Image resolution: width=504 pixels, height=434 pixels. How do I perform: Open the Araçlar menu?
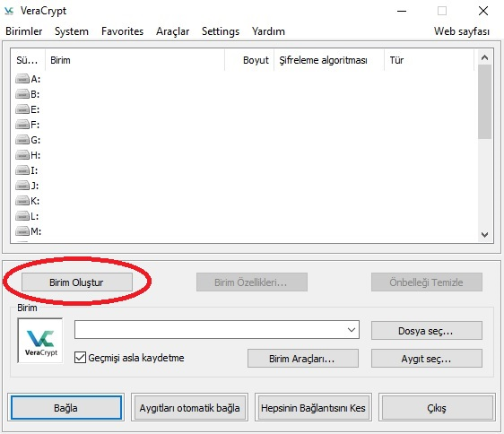coord(172,31)
